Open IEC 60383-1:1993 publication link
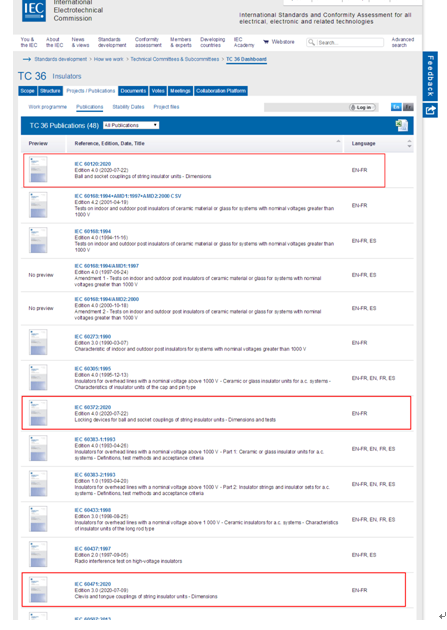447x630 pixels. coord(95,439)
